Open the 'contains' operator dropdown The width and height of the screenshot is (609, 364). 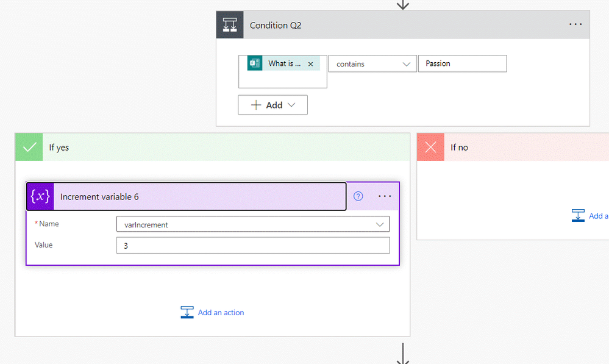click(x=372, y=63)
